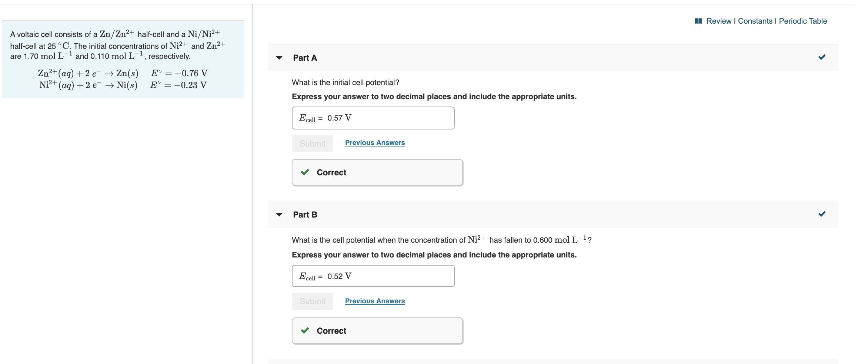Viewport: 868px width, 364px height.
Task: Click the Part B completion checkmark
Action: [822, 214]
